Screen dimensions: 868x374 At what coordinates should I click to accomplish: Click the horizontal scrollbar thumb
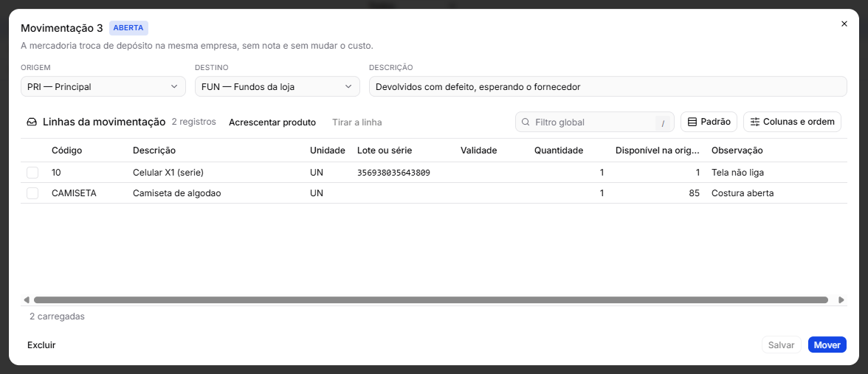[x=431, y=299]
